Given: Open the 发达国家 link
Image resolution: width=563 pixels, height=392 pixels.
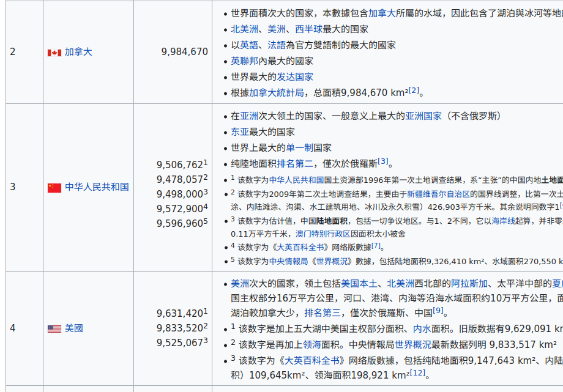Looking at the screenshot, I should click(x=295, y=76).
